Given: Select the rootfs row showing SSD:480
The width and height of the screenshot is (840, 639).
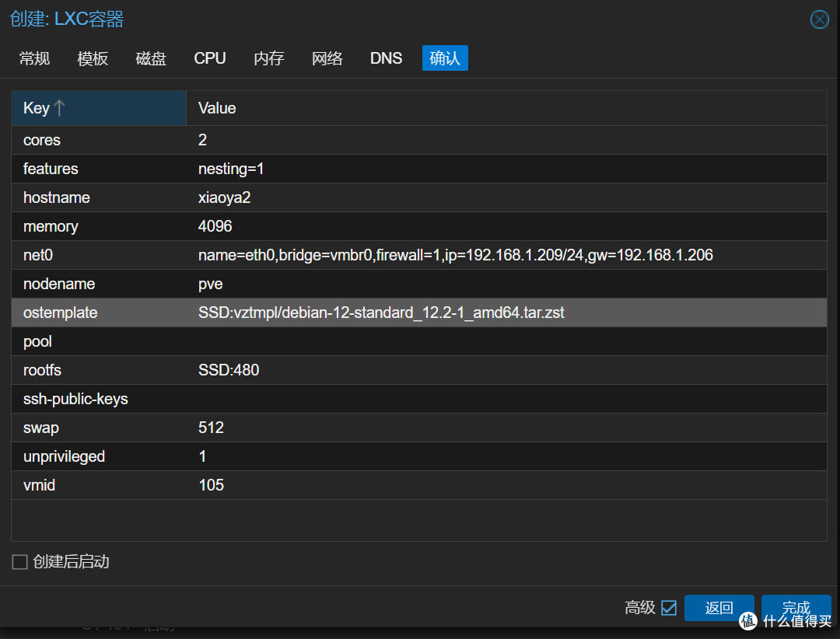Looking at the screenshot, I should coord(418,370).
